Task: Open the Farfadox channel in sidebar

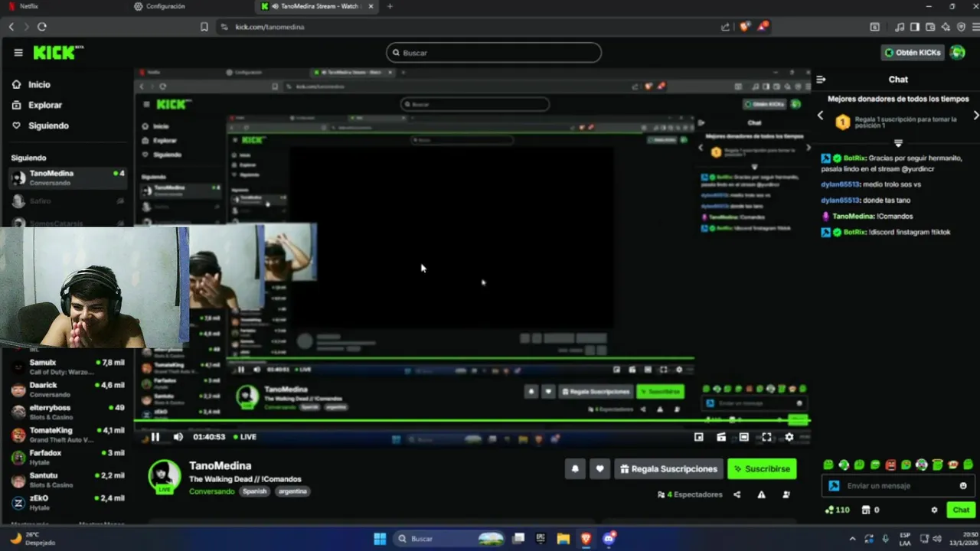Action: [x=67, y=457]
